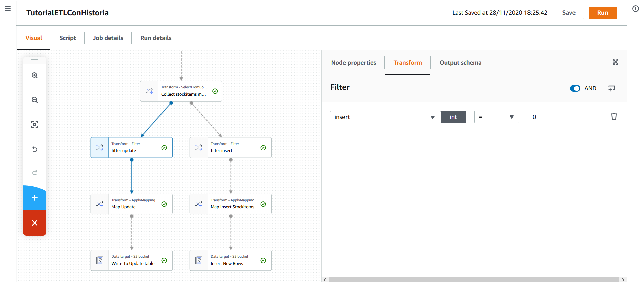
Task: Undo the last canvas action
Action: 35,149
